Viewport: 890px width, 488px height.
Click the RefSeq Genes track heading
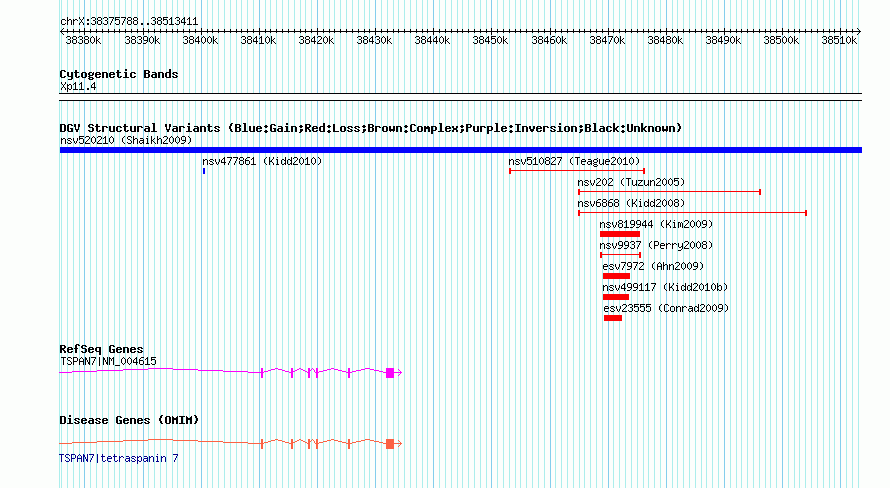pyautogui.click(x=101, y=349)
